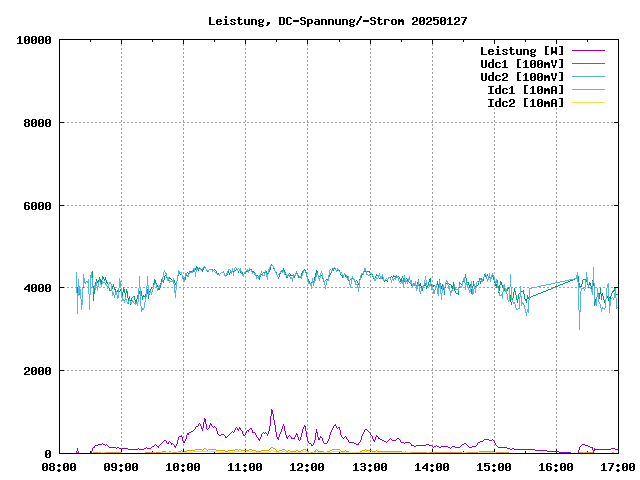Select the "Leistung [W]" legend entry
This screenshot has width=640, height=480.
[x=521, y=51]
